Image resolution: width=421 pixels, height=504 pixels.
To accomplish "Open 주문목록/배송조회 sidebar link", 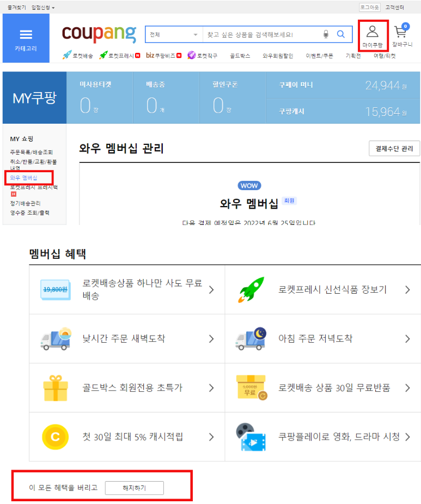I will pos(31,152).
